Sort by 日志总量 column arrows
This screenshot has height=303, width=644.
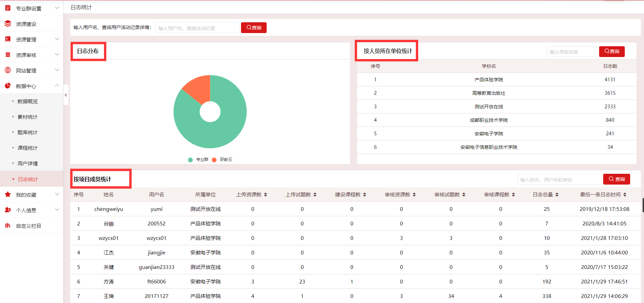click(x=557, y=195)
